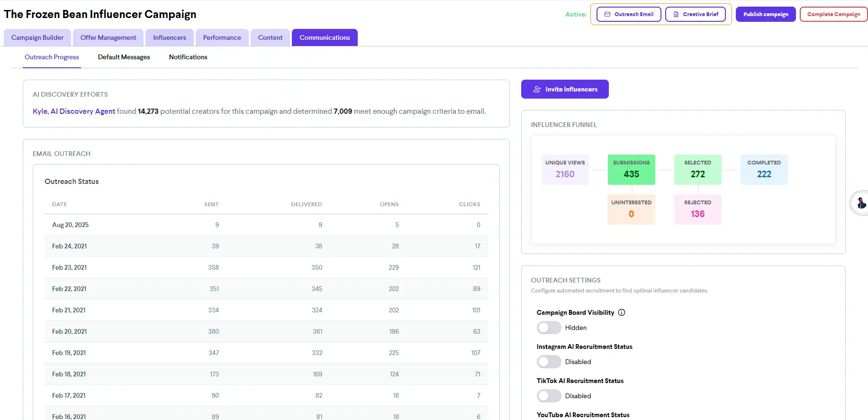Select the Outreach Progress sub-tab
Image resolution: width=868 pixels, height=420 pixels.
(52, 57)
